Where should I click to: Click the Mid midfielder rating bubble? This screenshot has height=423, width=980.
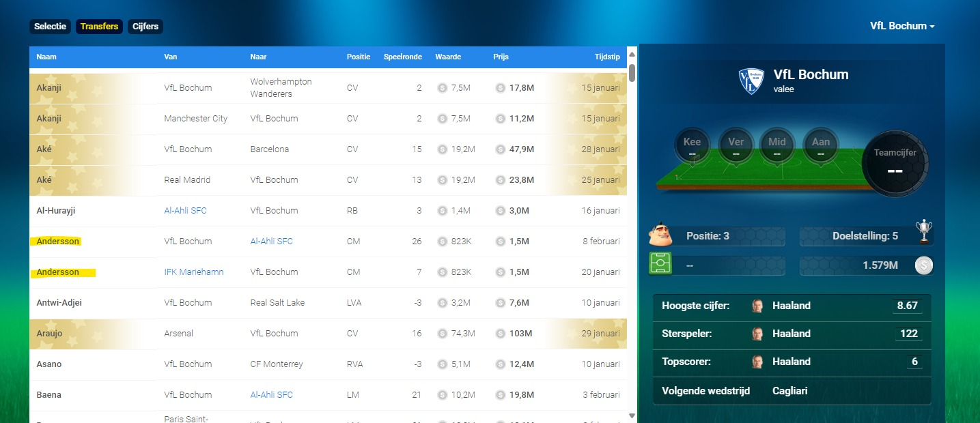(777, 145)
